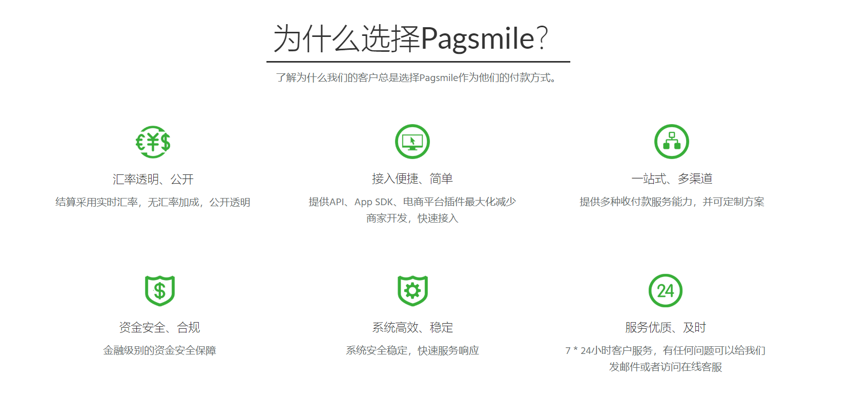Click the 接入便捷、简单 heading

coord(412,179)
